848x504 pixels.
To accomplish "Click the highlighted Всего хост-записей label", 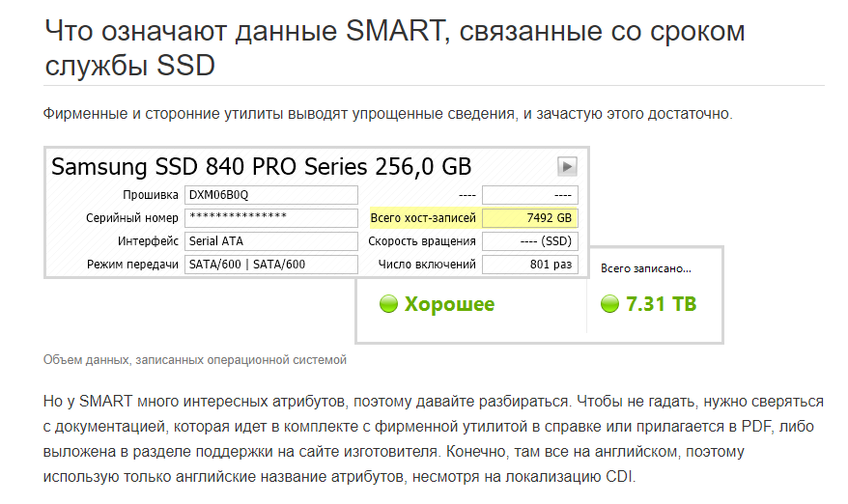I will pyautogui.click(x=423, y=218).
